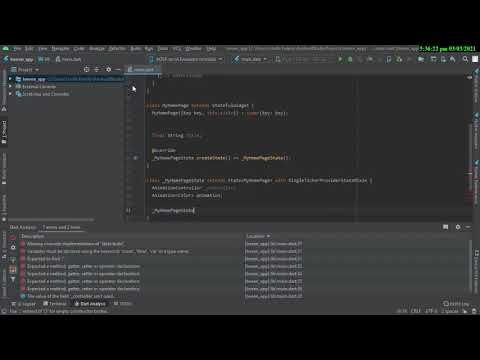This screenshot has width=480, height=360.
Task: Click Dart Analysis restart gear icon in sidebar
Action: click(13, 248)
